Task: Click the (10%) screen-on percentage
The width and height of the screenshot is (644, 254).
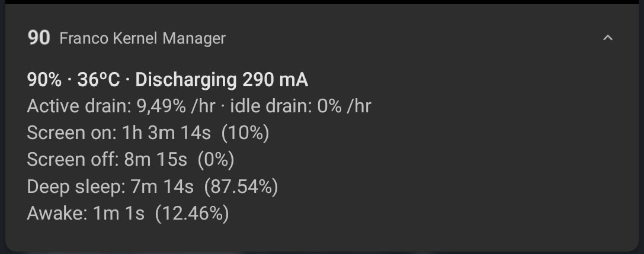Action: coord(245,133)
